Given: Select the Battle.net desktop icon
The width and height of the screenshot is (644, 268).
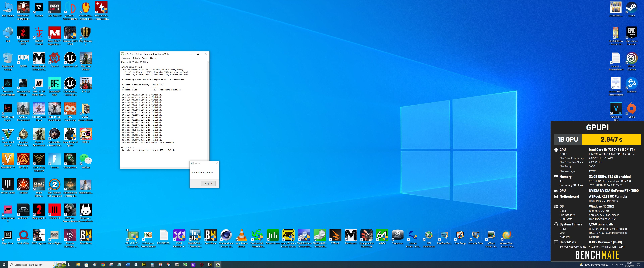Looking at the screenshot, I should [x=631, y=85].
